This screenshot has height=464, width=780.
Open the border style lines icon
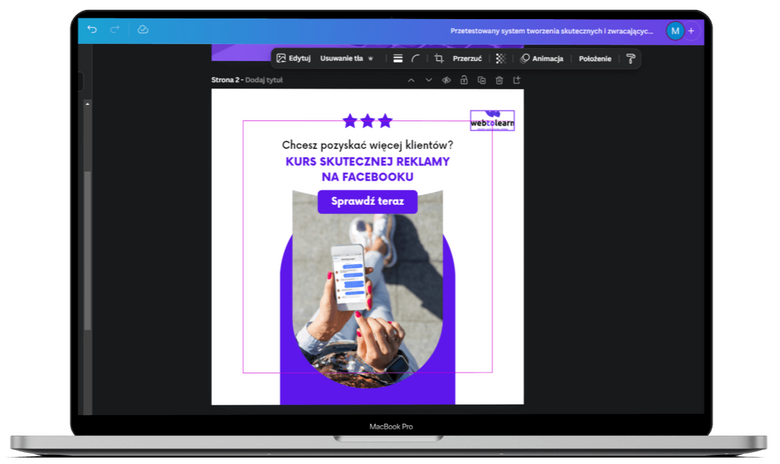[x=398, y=59]
